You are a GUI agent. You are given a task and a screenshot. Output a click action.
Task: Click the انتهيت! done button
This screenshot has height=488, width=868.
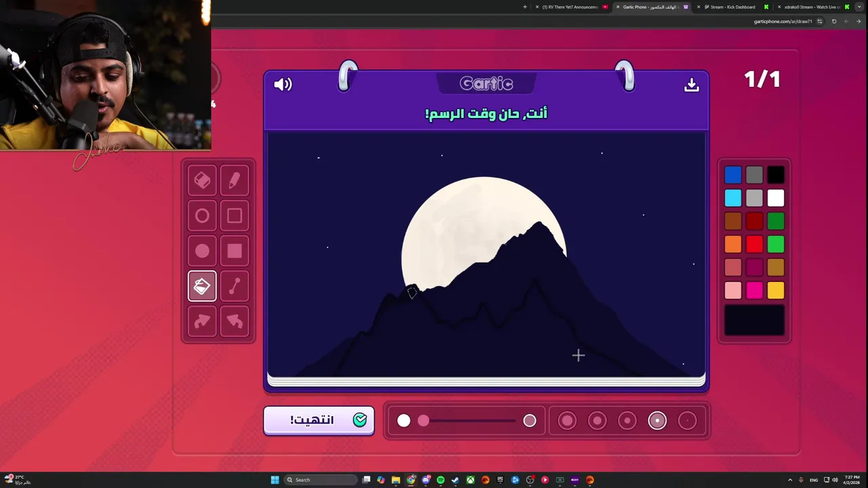pos(319,420)
